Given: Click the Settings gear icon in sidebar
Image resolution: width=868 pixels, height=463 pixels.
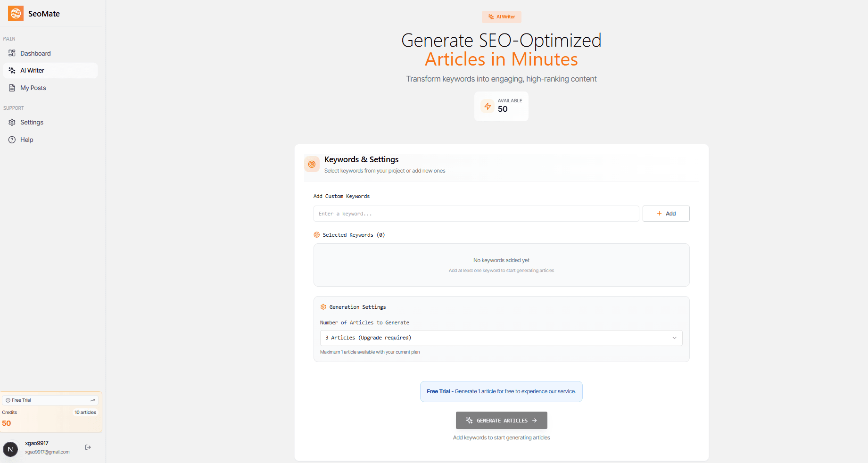Looking at the screenshot, I should [12, 122].
